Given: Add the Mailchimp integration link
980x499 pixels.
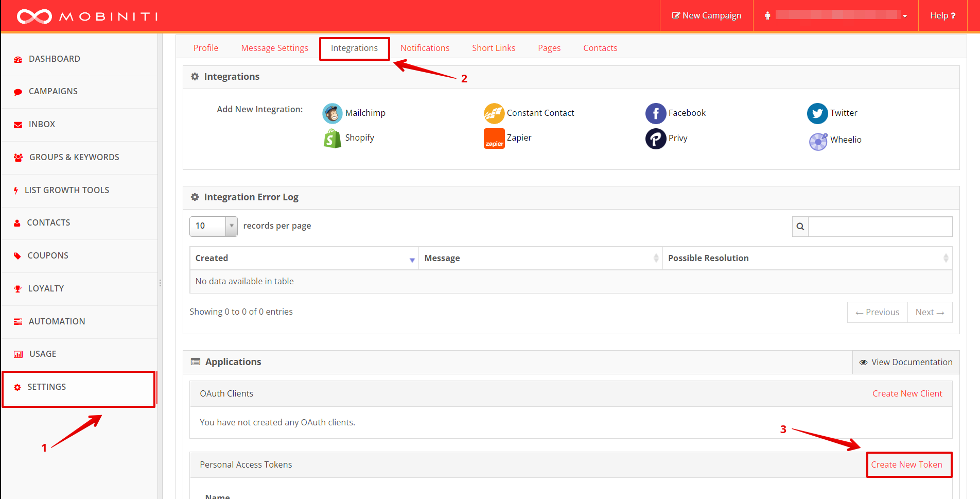Looking at the screenshot, I should (x=365, y=113).
